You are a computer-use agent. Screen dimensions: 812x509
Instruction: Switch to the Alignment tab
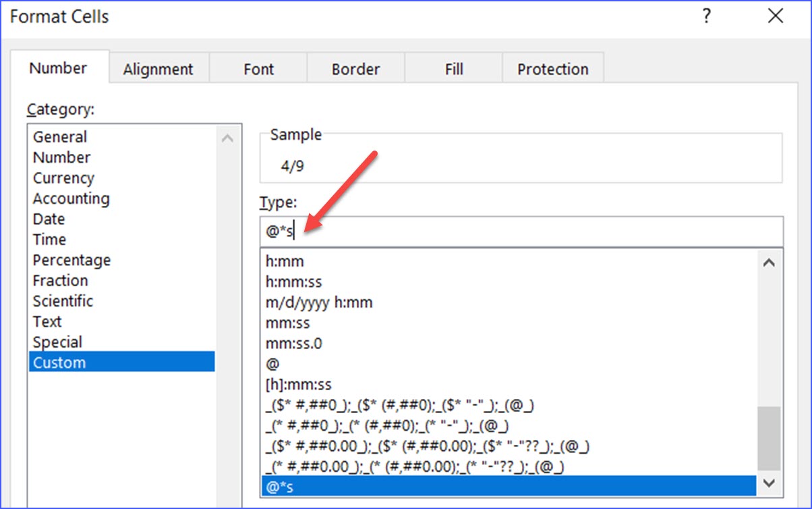[158, 68]
